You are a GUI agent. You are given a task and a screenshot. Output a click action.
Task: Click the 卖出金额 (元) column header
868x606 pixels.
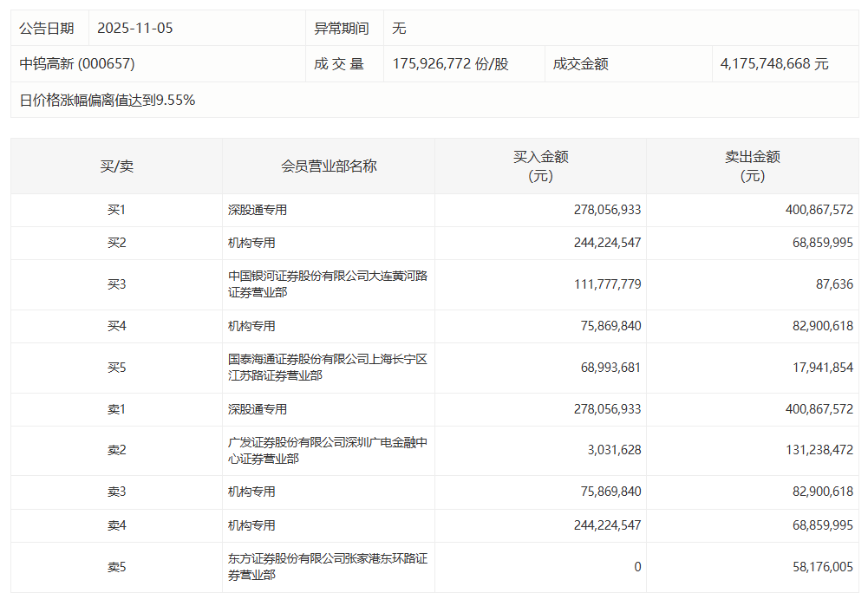pyautogui.click(x=752, y=166)
